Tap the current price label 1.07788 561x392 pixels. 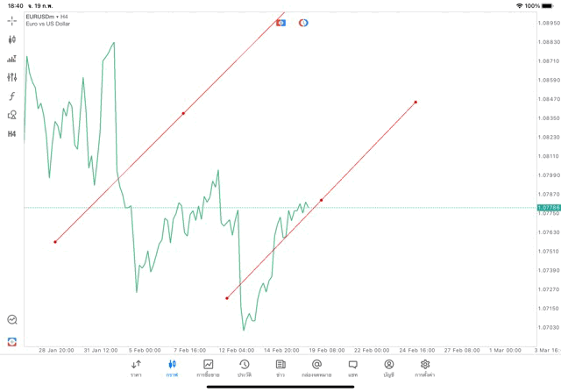(549, 208)
